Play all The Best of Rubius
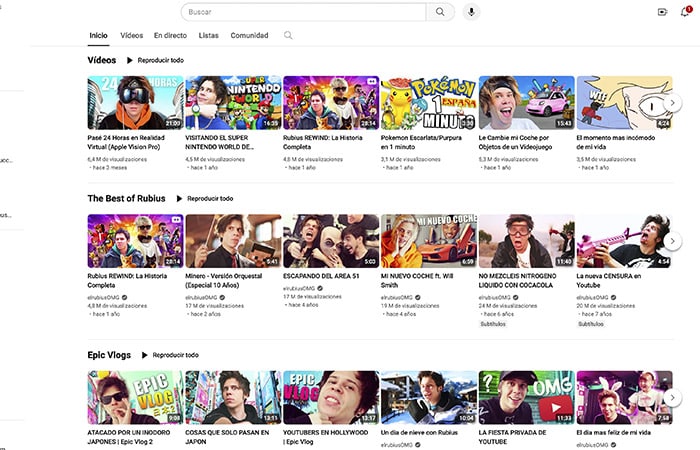The width and height of the screenshot is (700, 450). click(204, 199)
